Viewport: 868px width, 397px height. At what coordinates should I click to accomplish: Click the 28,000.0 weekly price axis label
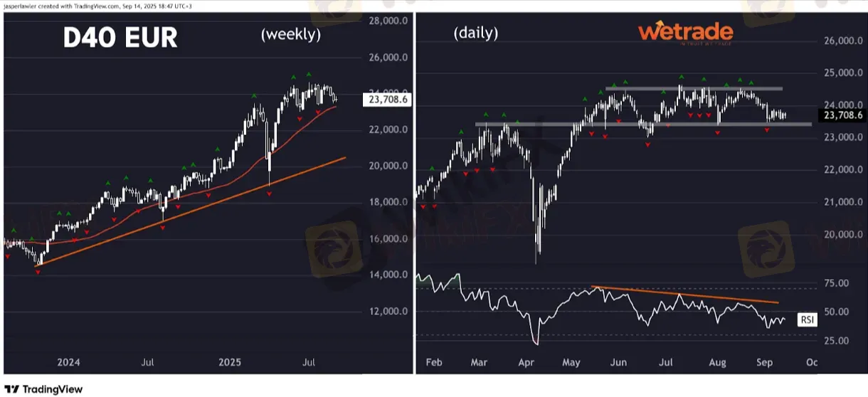click(x=388, y=21)
